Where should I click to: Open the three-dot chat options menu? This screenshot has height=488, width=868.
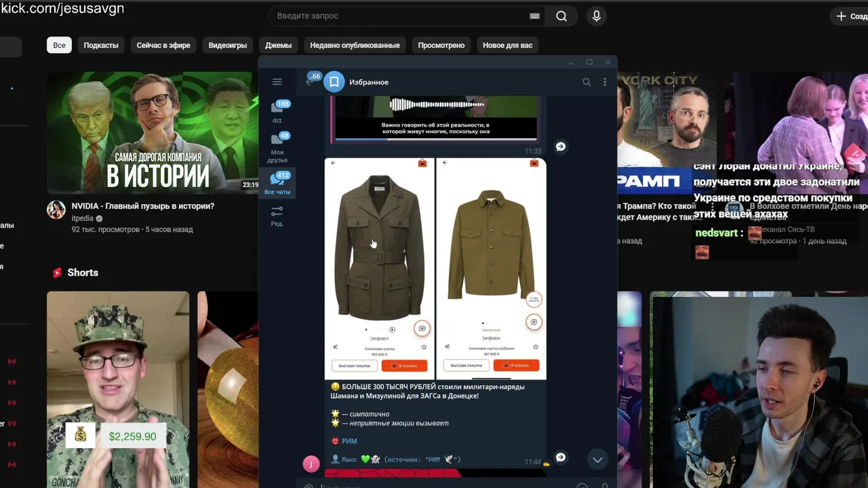click(x=605, y=82)
